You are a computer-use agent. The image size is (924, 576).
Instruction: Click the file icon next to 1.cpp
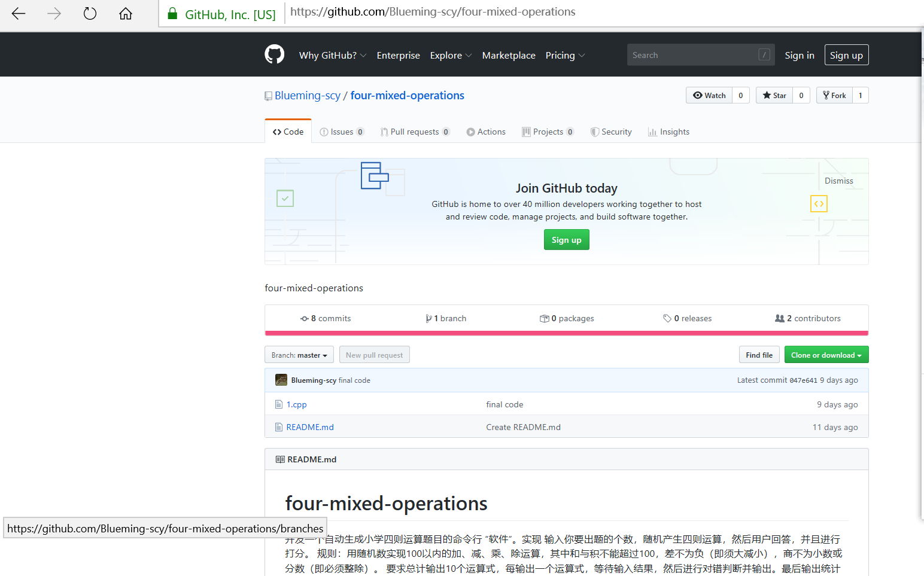tap(279, 404)
